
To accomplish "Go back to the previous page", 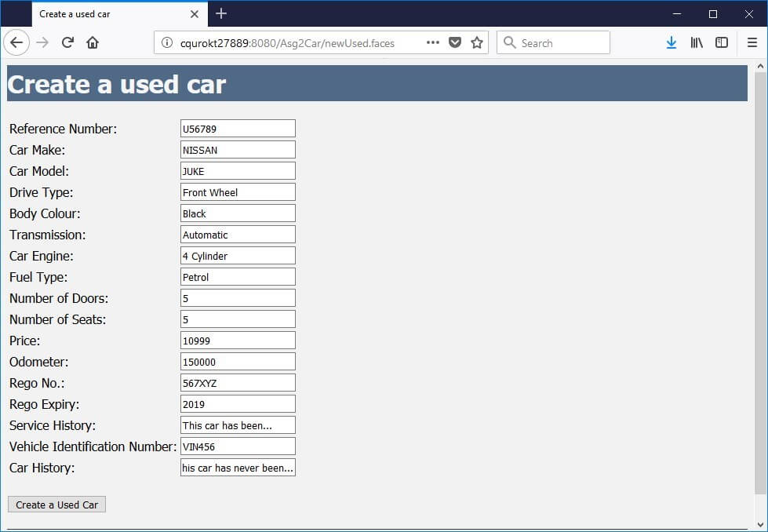I will (16, 42).
